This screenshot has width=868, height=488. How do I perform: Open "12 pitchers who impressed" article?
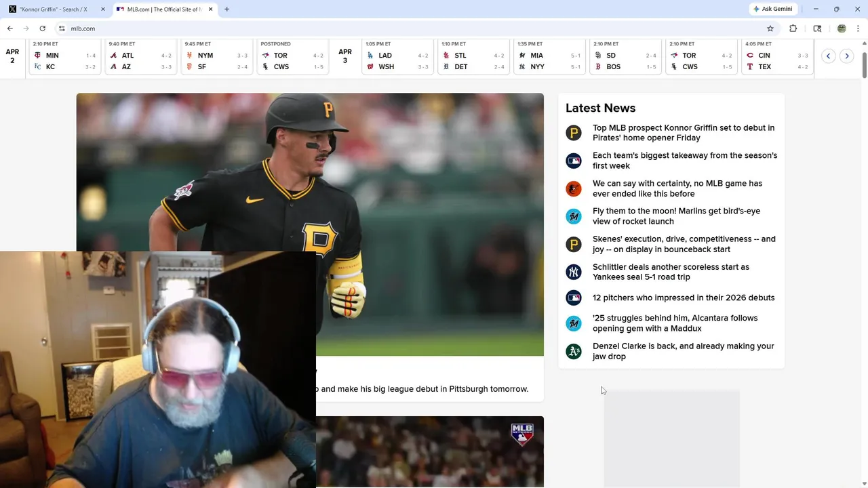pos(684,298)
